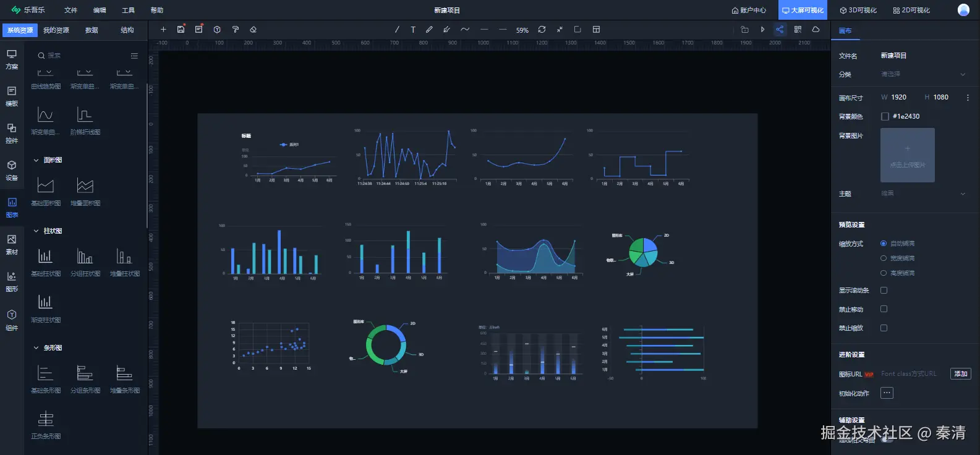
Task: Enable the 禁止缩放 checkbox
Action: tap(884, 328)
